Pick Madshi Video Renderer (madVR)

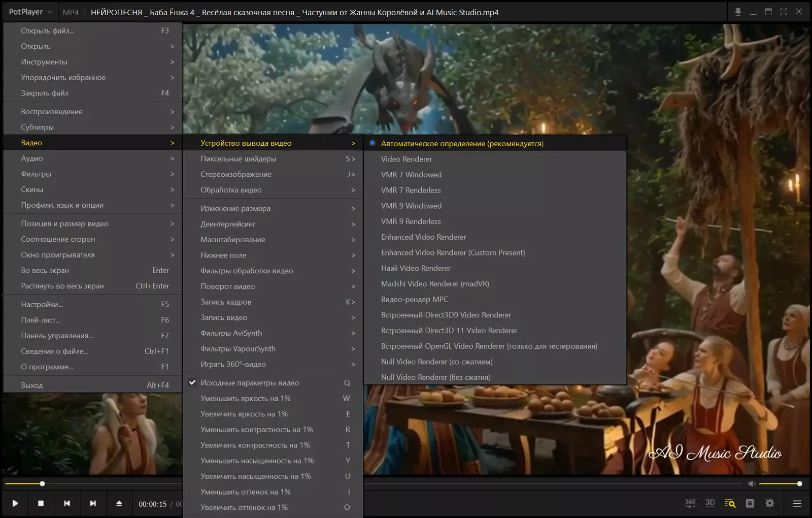[495, 283]
